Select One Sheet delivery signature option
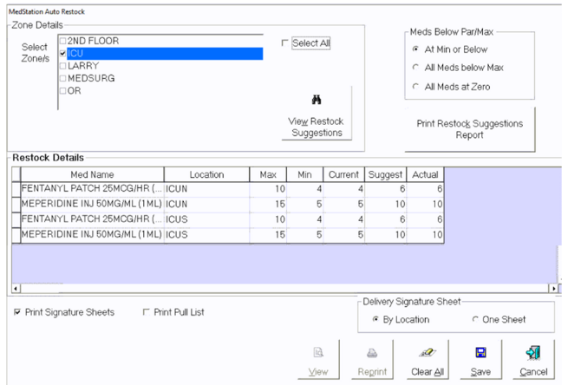Viewport: 568px width, 392px height. (x=475, y=319)
